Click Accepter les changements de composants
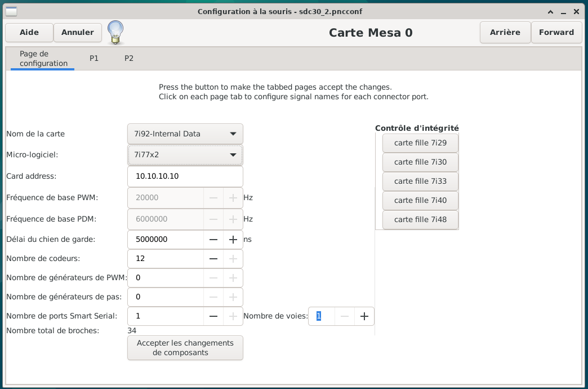The height and width of the screenshot is (389, 588). point(185,348)
